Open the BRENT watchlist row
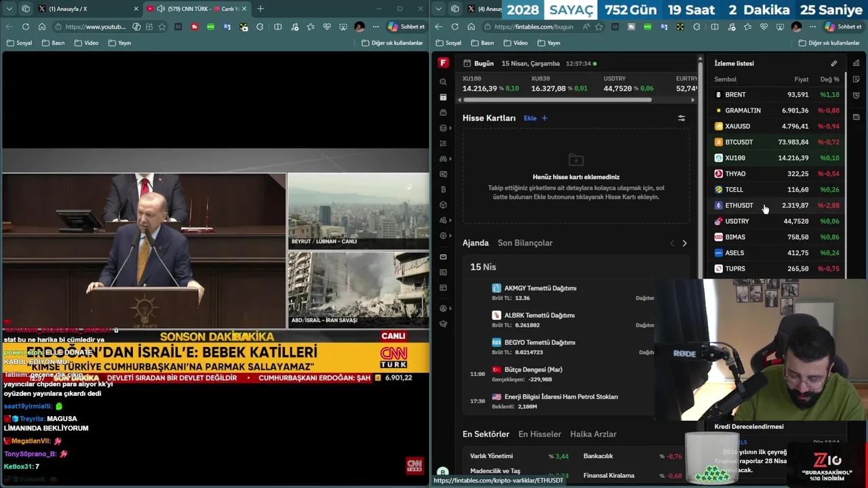 (777, 95)
